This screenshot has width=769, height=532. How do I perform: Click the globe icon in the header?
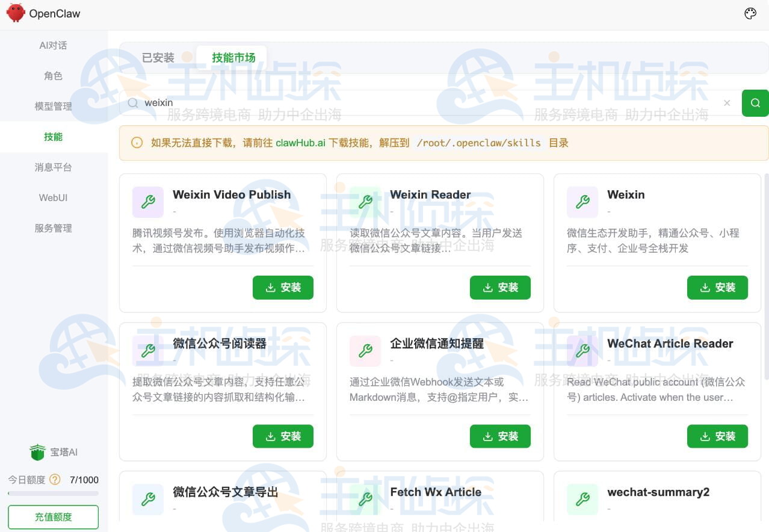(750, 13)
